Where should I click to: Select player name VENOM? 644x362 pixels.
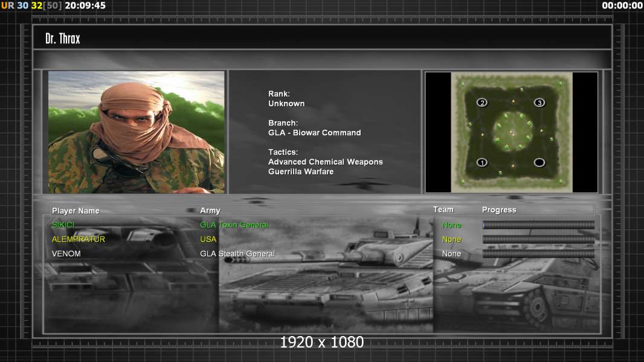pyautogui.click(x=66, y=253)
